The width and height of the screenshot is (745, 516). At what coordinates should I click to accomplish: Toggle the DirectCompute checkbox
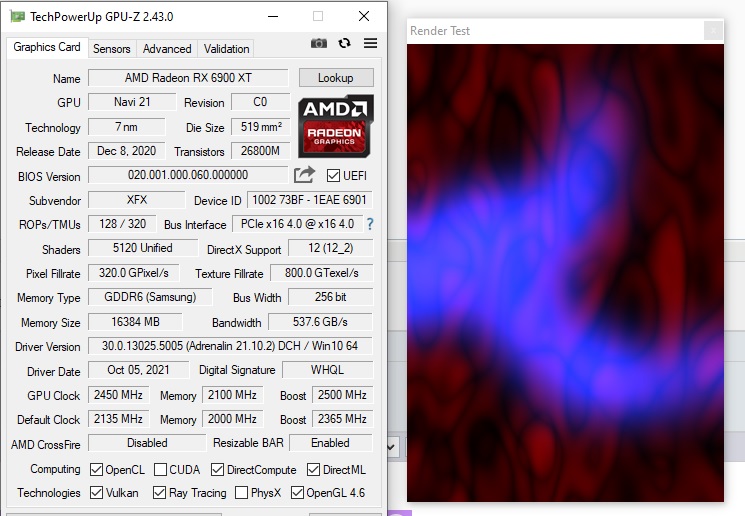(x=218, y=469)
